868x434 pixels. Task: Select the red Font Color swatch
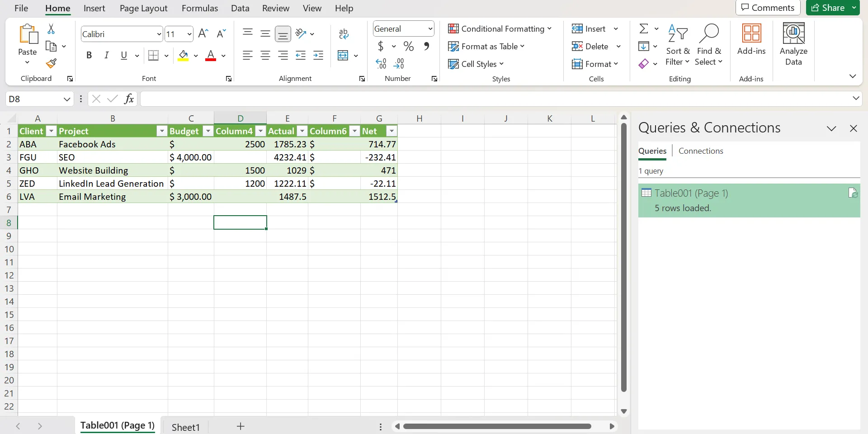point(211,55)
